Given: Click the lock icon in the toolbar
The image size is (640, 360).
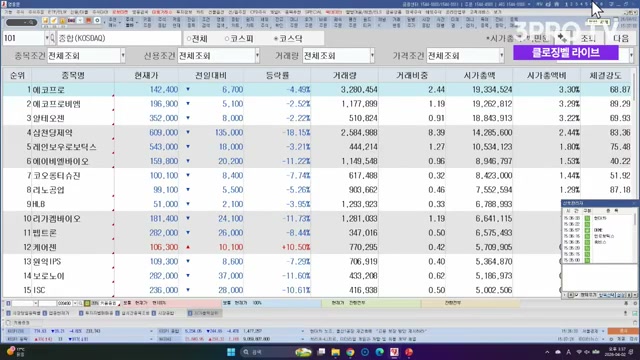Looking at the screenshot, I should coord(62,20).
